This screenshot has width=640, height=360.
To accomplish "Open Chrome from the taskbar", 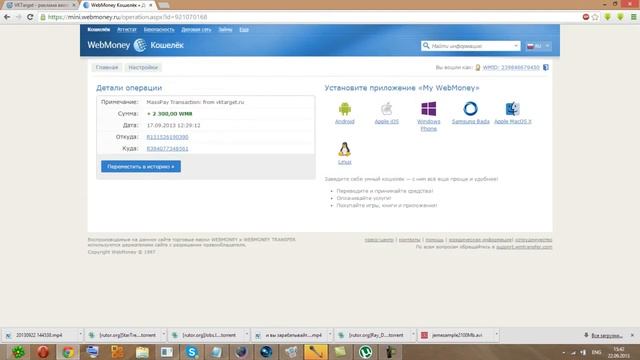I will point(68,352).
